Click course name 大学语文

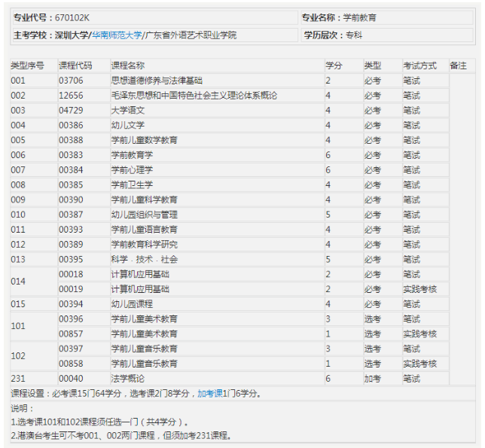click(x=128, y=110)
